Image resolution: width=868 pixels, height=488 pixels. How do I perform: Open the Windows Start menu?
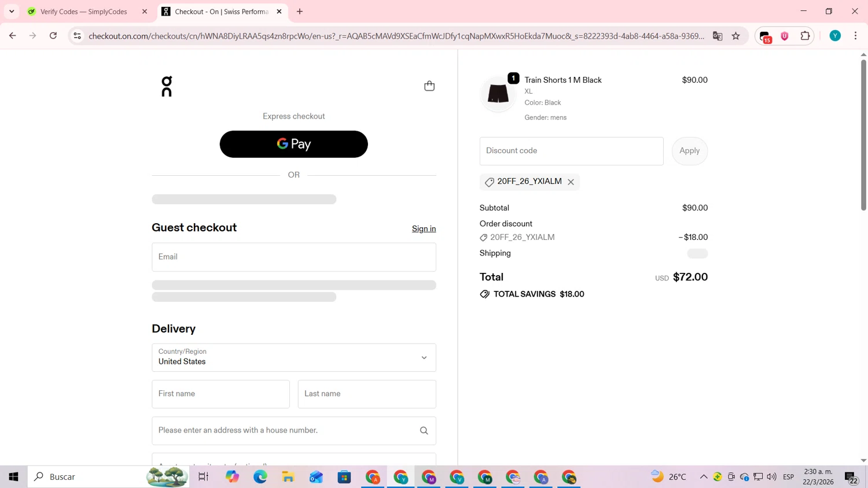(13, 477)
